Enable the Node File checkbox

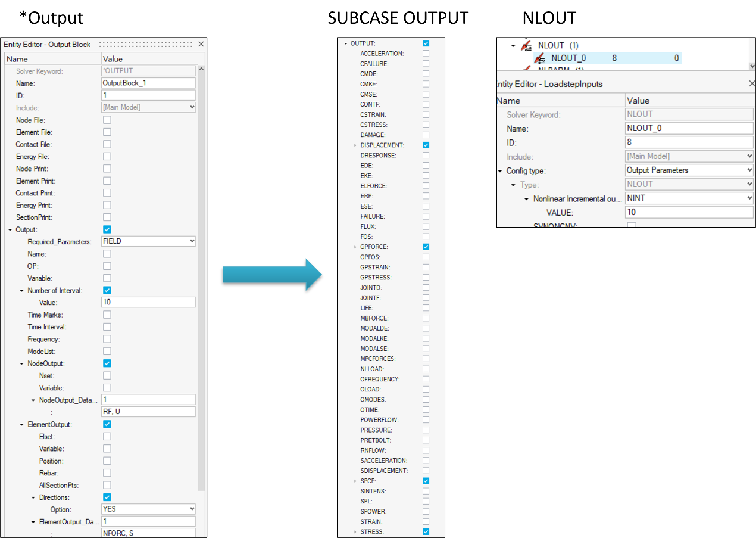107,120
